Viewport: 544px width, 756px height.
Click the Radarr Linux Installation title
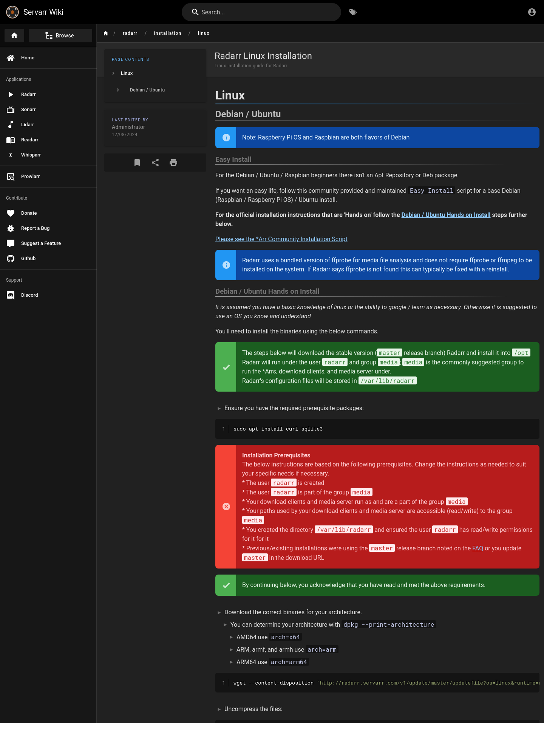tap(263, 56)
